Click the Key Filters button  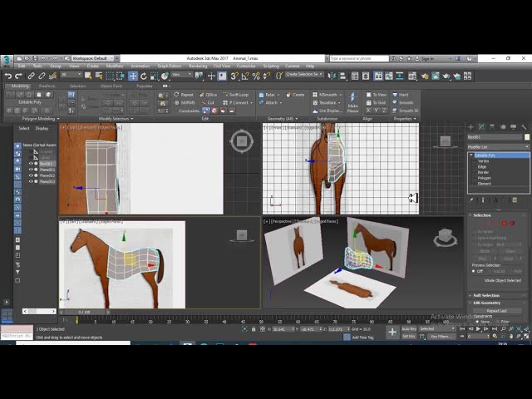coord(440,337)
